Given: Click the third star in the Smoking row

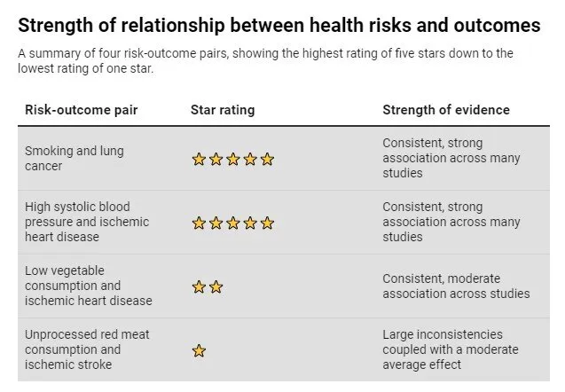Looking at the screenshot, I should (233, 160).
